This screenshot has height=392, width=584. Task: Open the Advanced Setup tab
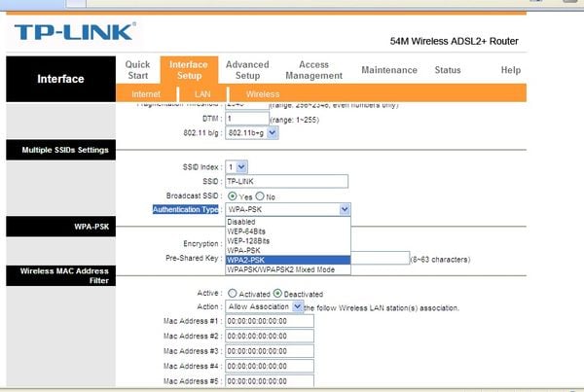247,70
